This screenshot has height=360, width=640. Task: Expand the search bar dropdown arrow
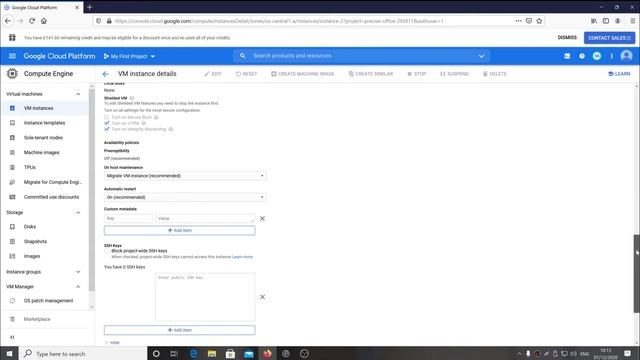pyautogui.click(x=481, y=56)
